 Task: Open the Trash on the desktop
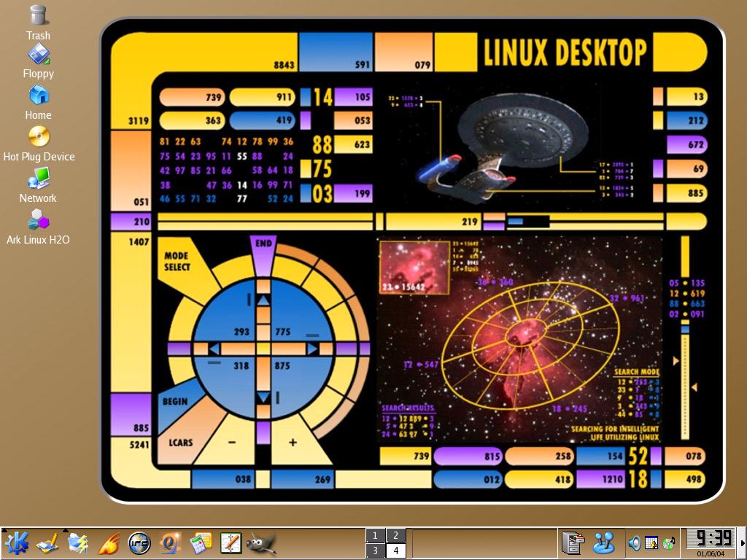[x=38, y=15]
